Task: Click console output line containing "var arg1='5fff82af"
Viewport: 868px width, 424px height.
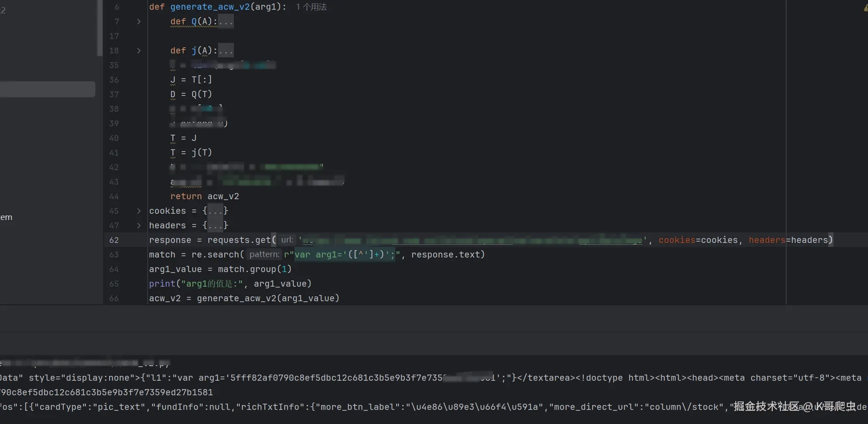Action: [434, 378]
